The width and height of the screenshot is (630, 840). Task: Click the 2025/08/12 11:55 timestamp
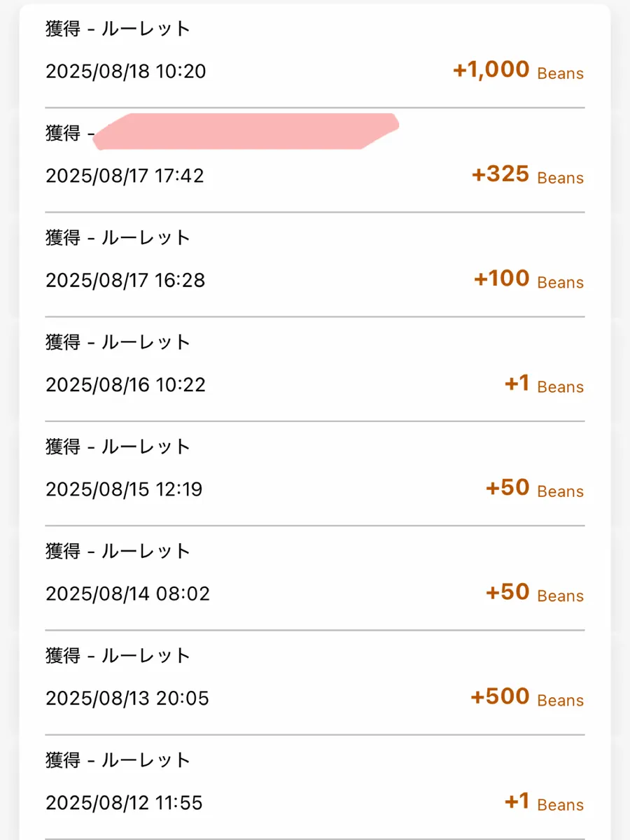coord(124,802)
